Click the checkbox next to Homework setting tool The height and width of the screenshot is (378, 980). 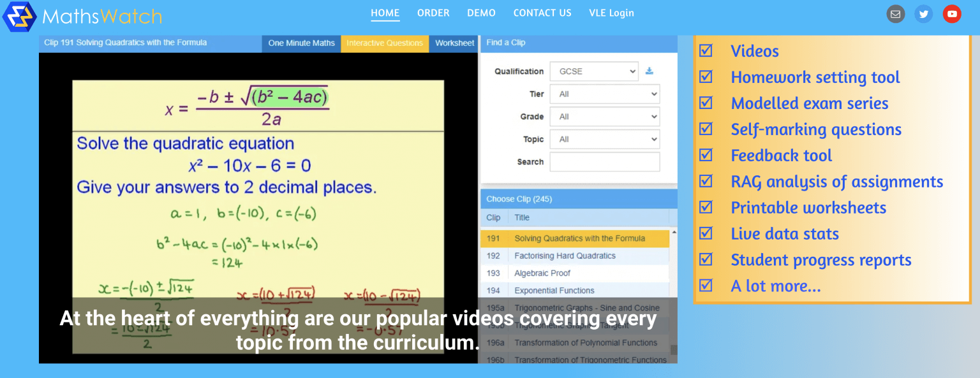[x=706, y=76]
